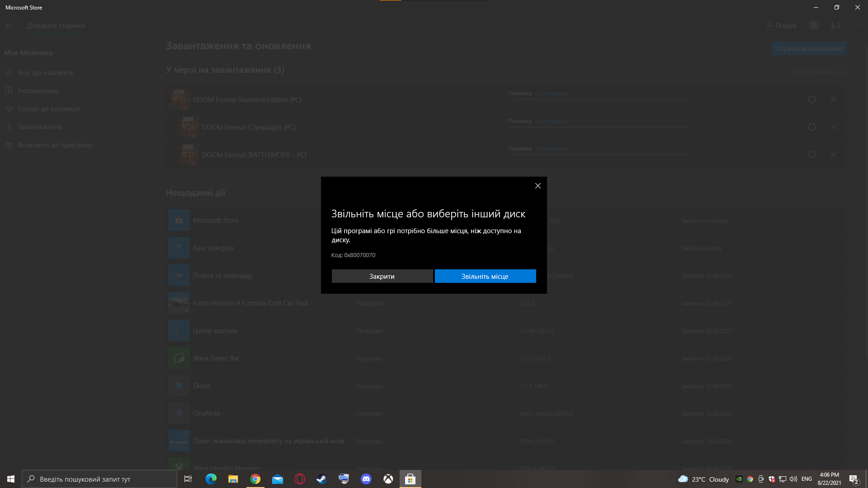The width and height of the screenshot is (868, 488).
Task: Click the Ваш телефон app icon
Action: click(179, 248)
